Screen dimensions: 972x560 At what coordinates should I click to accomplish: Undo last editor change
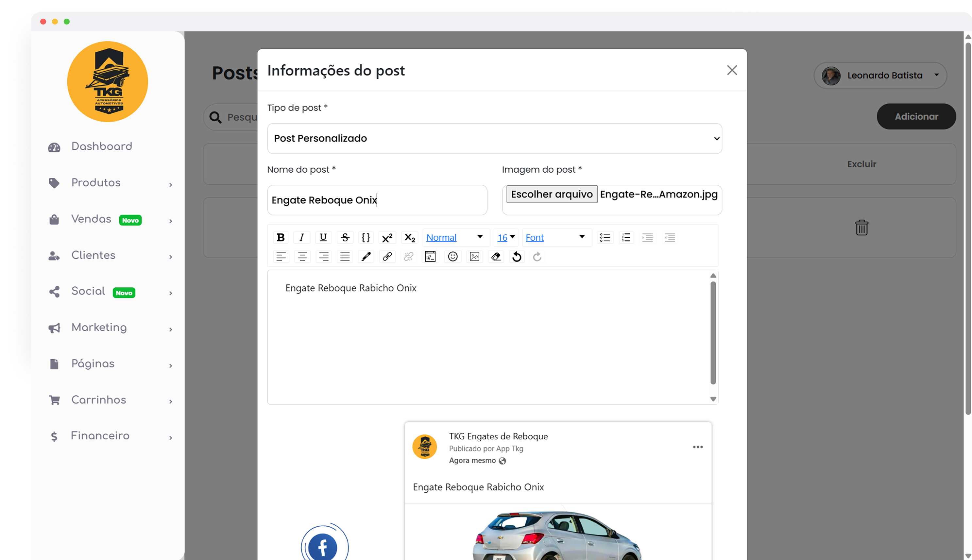click(x=517, y=257)
